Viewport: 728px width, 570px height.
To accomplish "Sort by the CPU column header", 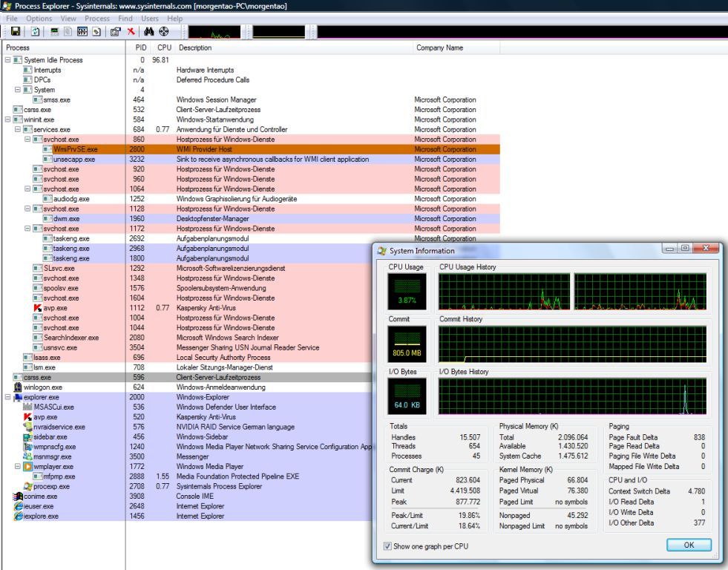I will coord(163,47).
